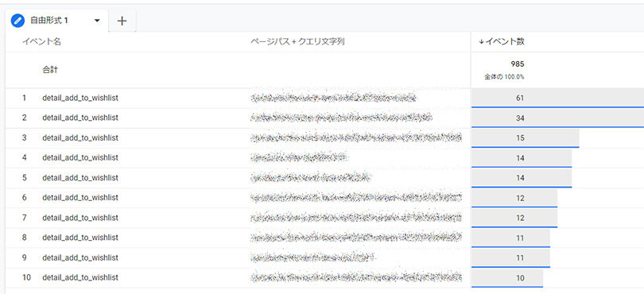Click the event count cell showing 10
644x294 pixels.
click(x=507, y=278)
